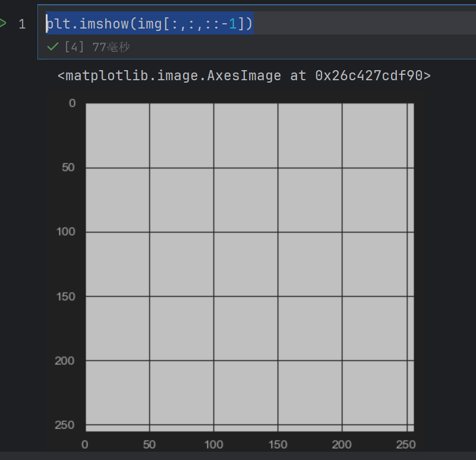
Task: Click the plotted grid image output
Action: pos(250,267)
